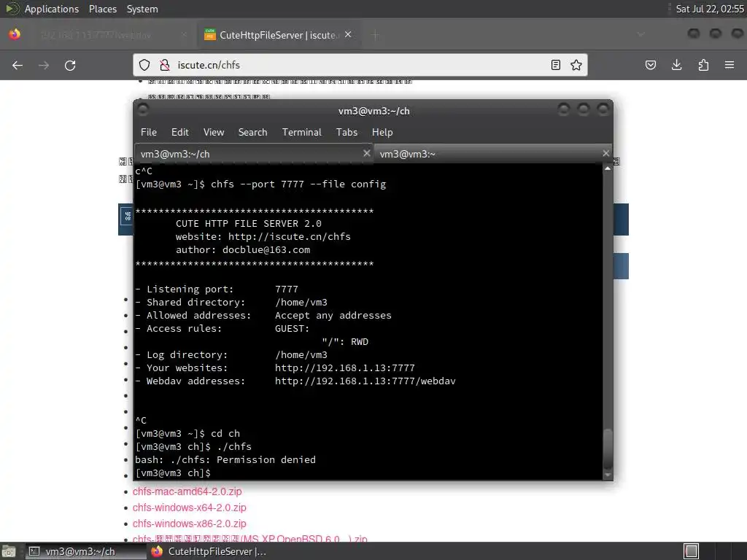Click terminal scrollbar down arrow
This screenshot has width=747, height=560.
pyautogui.click(x=608, y=475)
